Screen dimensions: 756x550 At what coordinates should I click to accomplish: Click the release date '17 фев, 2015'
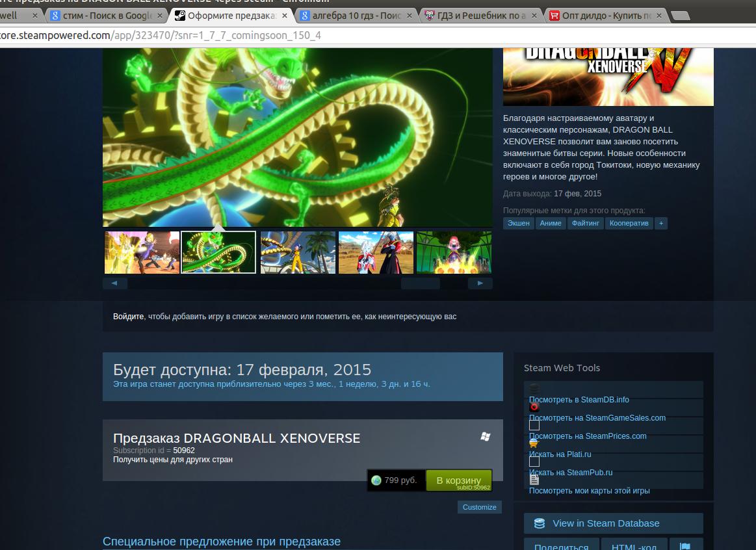[x=578, y=194]
